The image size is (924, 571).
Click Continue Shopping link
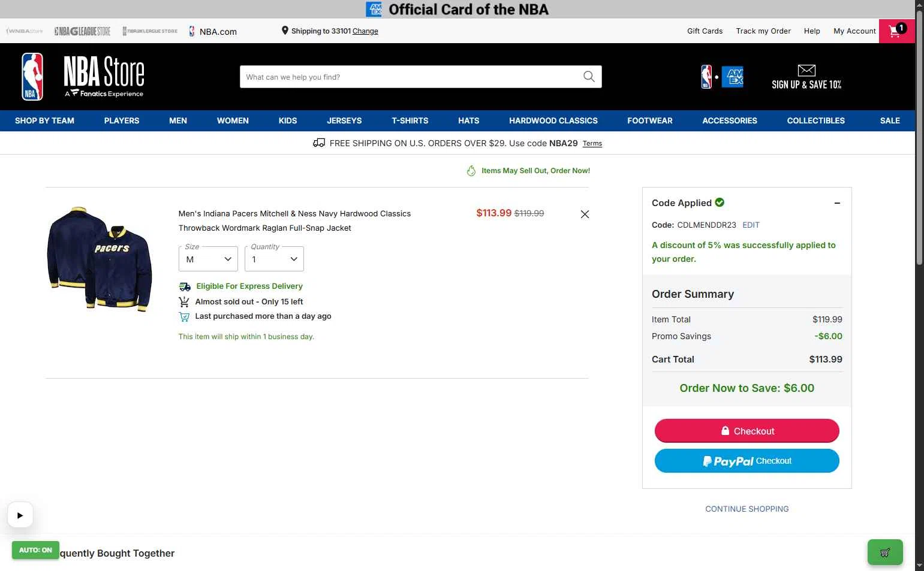click(x=747, y=509)
